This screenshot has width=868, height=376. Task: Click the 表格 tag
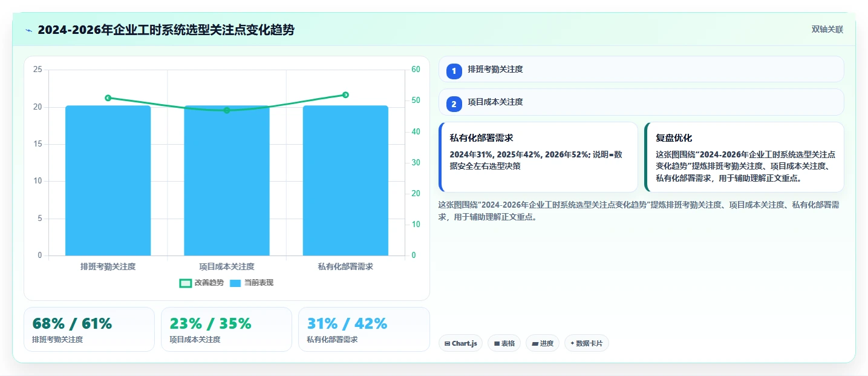(x=504, y=343)
